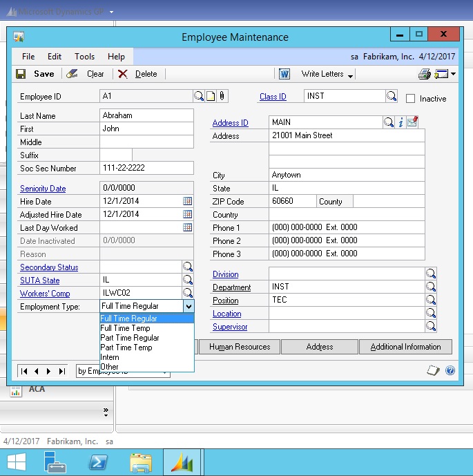
Task: Open File Explorer from taskbar
Action: pyautogui.click(x=141, y=462)
